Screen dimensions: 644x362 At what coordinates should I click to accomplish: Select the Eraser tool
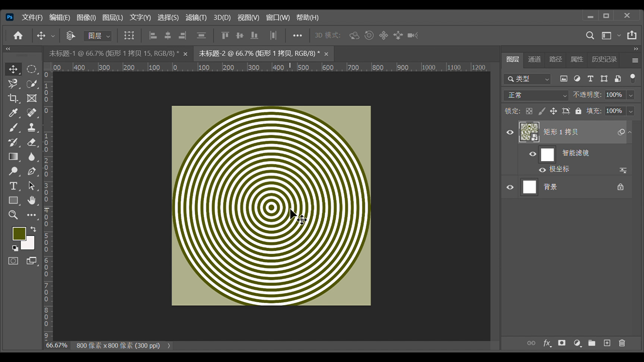click(32, 142)
